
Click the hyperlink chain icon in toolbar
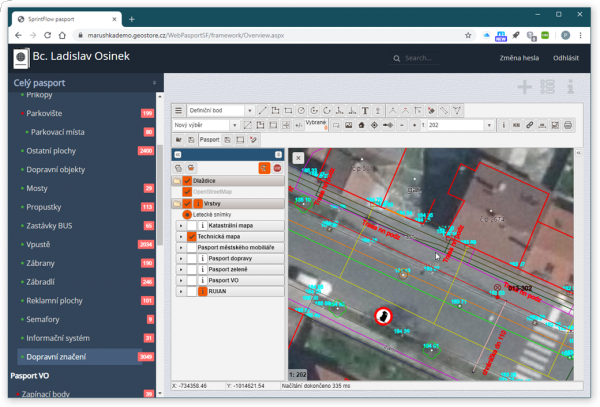[529, 125]
